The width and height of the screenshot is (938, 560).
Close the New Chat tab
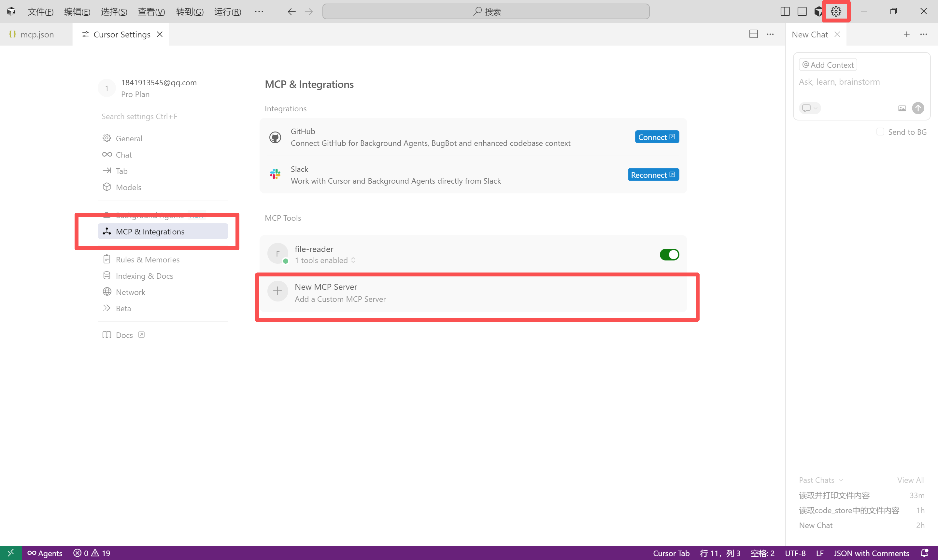[x=837, y=34]
